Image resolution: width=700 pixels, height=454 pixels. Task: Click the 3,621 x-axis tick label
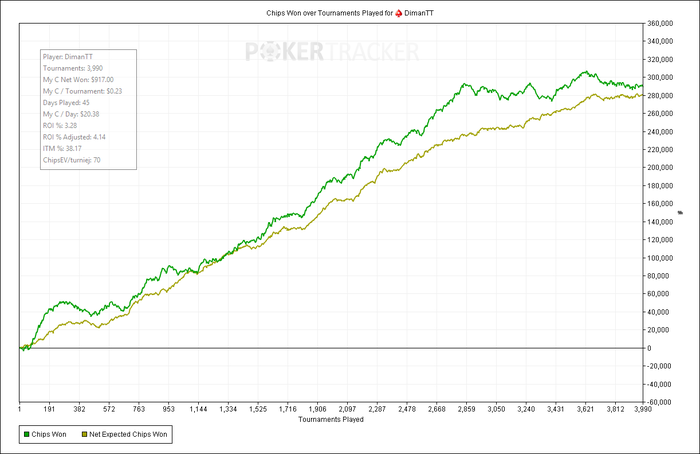[x=585, y=409]
